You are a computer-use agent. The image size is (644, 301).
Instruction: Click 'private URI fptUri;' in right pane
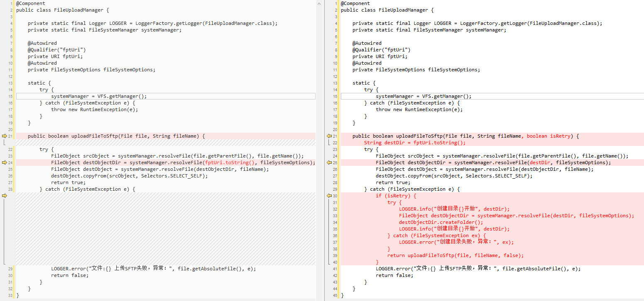[380, 56]
